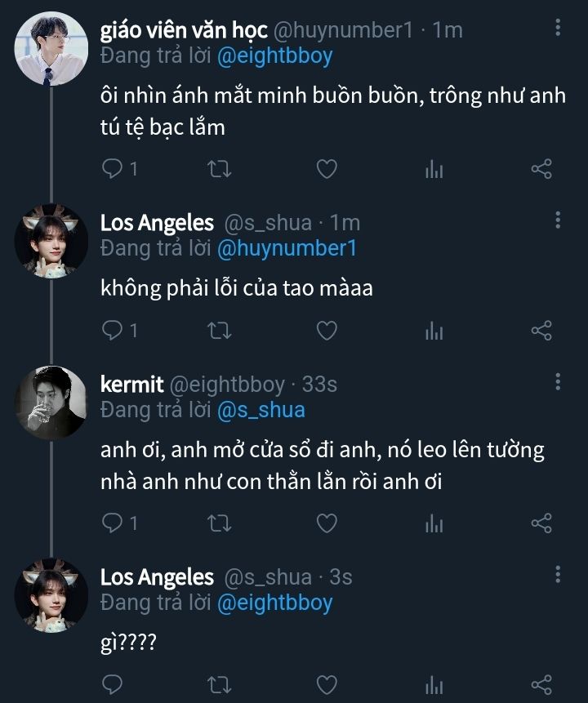Like the tweet "không phải lỗi của tao màaa"

tap(327, 330)
